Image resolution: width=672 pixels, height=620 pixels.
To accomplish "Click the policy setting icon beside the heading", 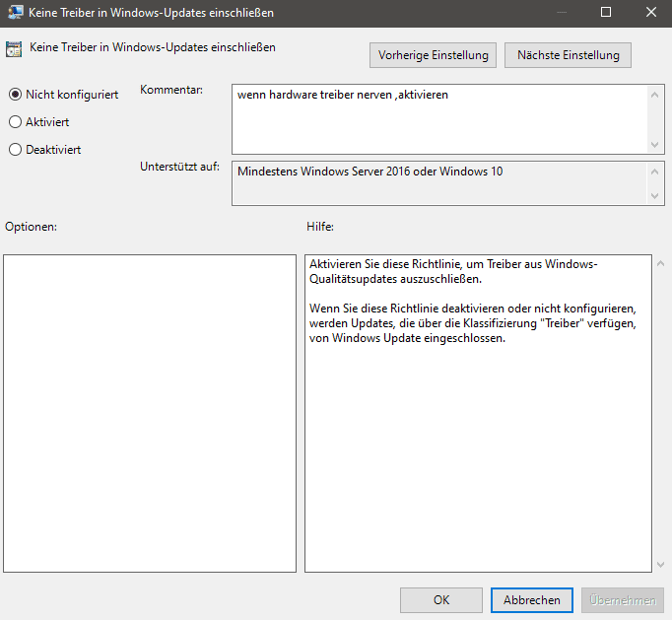I will (x=14, y=49).
